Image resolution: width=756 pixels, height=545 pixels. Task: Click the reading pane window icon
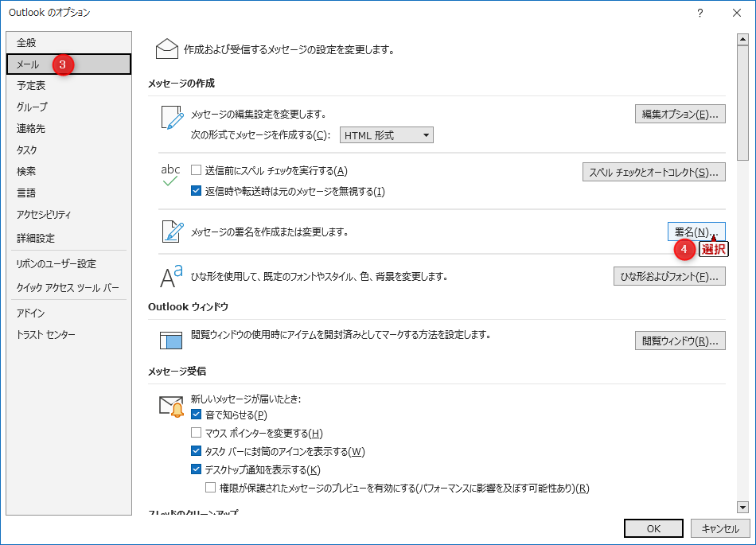point(170,341)
